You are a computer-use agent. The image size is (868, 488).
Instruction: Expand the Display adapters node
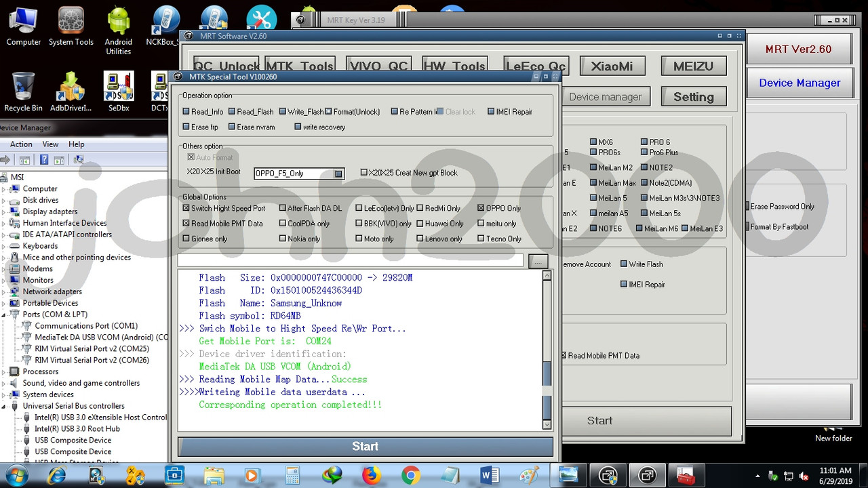(3, 211)
